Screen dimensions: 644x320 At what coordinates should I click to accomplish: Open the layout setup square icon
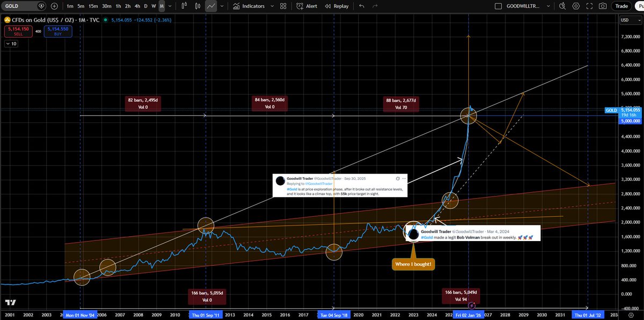pos(498,6)
